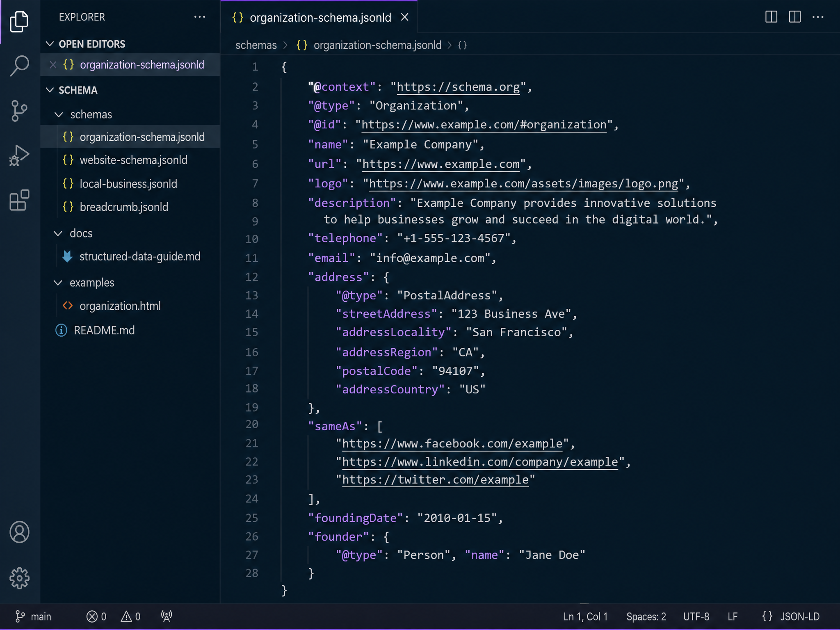Click the warnings count in status bar
The image size is (840, 630).
tap(131, 616)
